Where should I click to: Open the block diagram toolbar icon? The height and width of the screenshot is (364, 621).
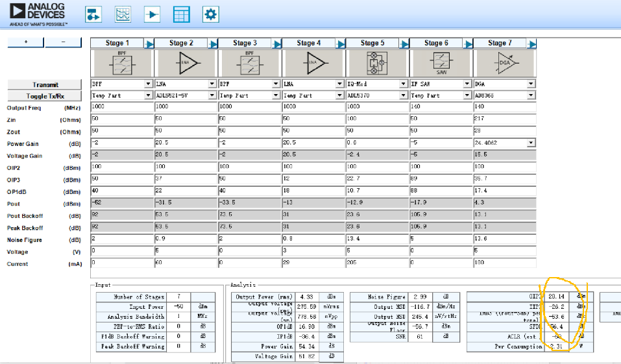(x=93, y=15)
